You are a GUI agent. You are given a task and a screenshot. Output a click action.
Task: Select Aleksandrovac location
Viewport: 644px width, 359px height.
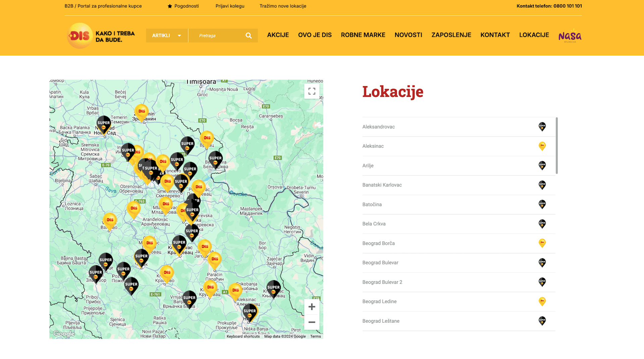(459, 127)
